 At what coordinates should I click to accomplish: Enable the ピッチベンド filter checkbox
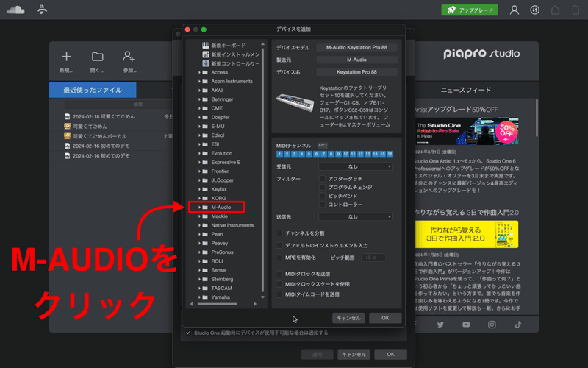pyautogui.click(x=322, y=196)
